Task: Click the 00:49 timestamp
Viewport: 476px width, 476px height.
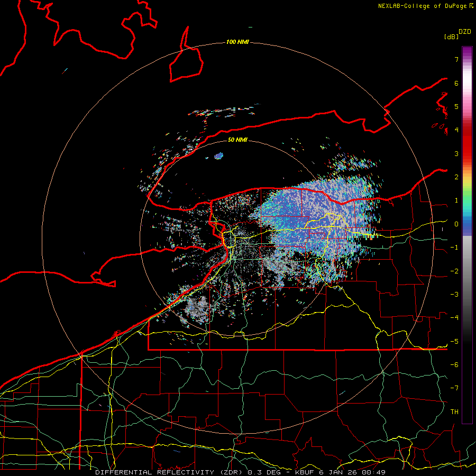Action: pyautogui.click(x=373, y=472)
